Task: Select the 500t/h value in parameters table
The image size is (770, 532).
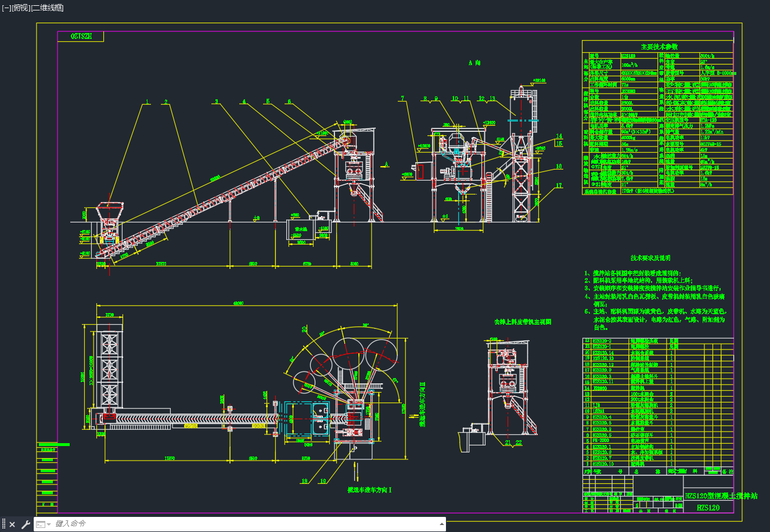Action: tap(707, 56)
